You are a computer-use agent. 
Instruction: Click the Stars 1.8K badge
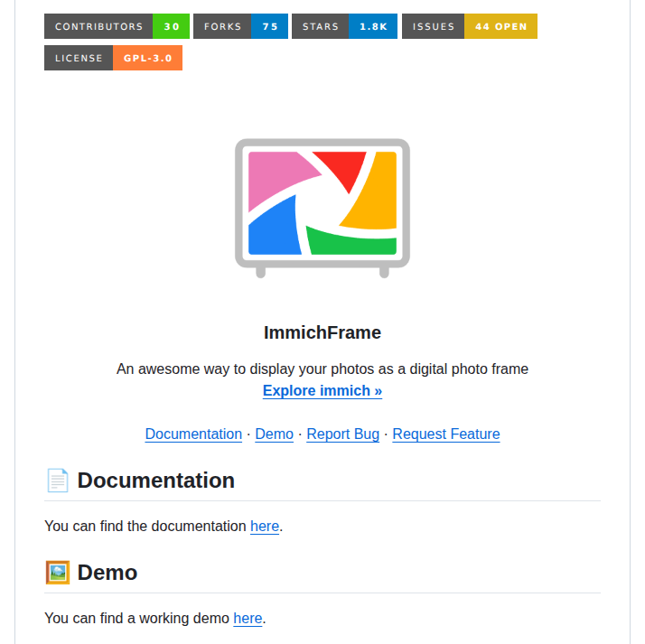pyautogui.click(x=344, y=26)
